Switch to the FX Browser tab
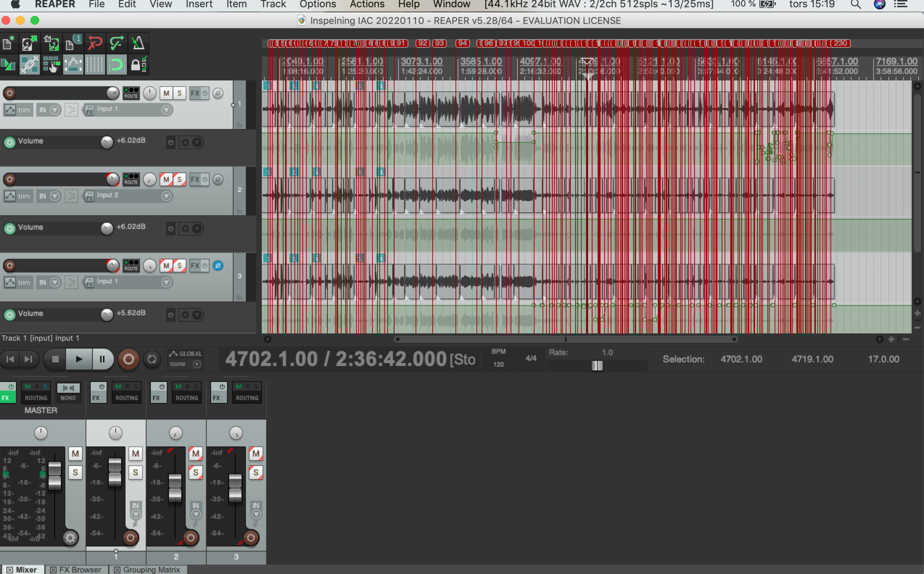924x574 pixels. pos(80,569)
